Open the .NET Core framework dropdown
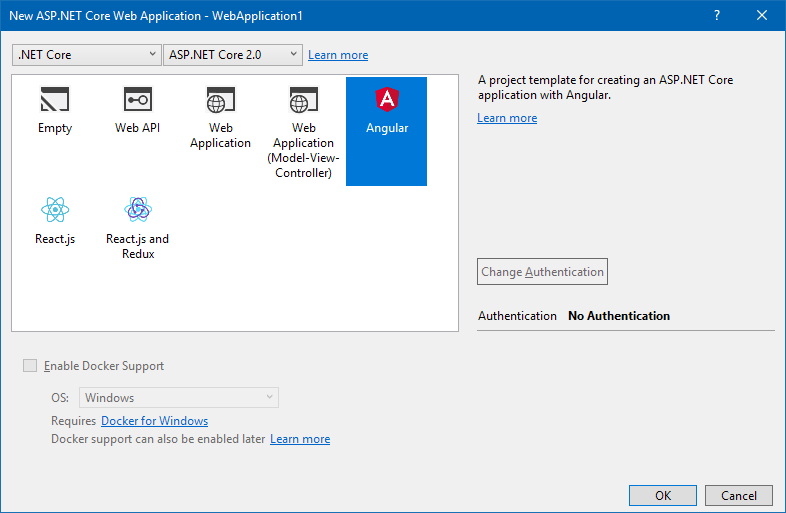786x513 pixels. click(x=87, y=55)
